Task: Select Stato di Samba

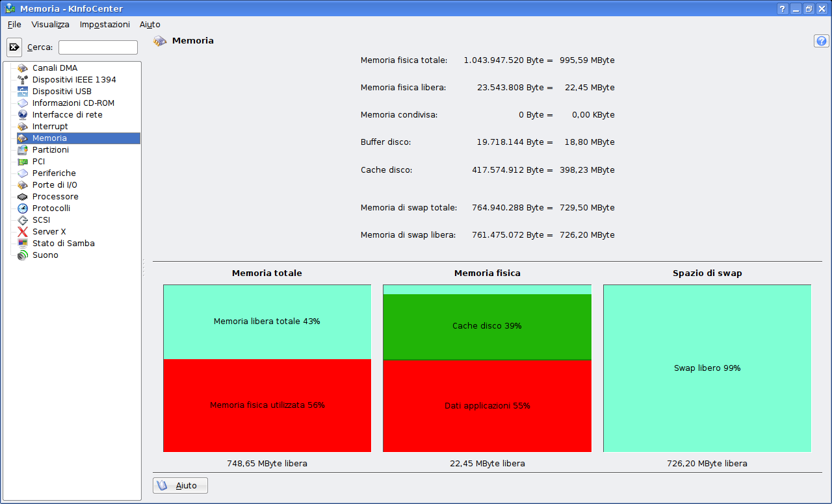Action: (x=64, y=244)
